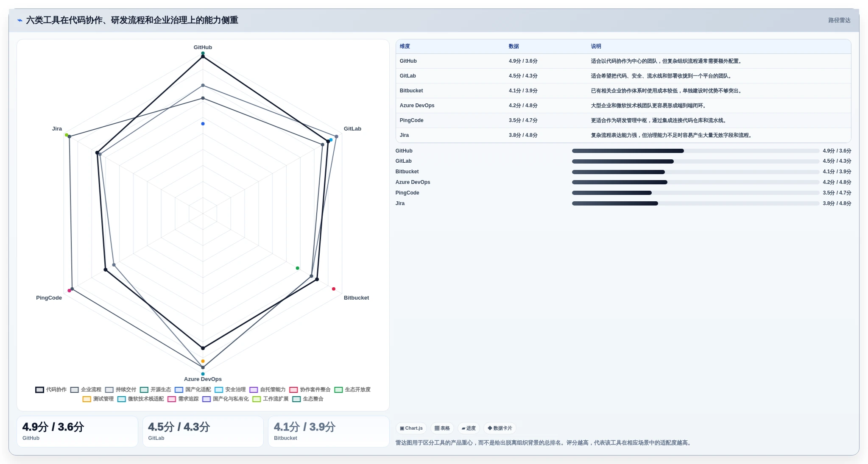Screen dimensions: 868x464
Task: Click the 3.5分 / 4.7分 cell in the table
Action: point(523,121)
